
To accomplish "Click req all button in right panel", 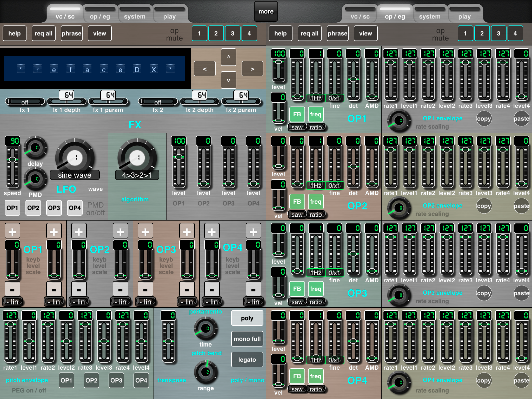I will pyautogui.click(x=309, y=33).
